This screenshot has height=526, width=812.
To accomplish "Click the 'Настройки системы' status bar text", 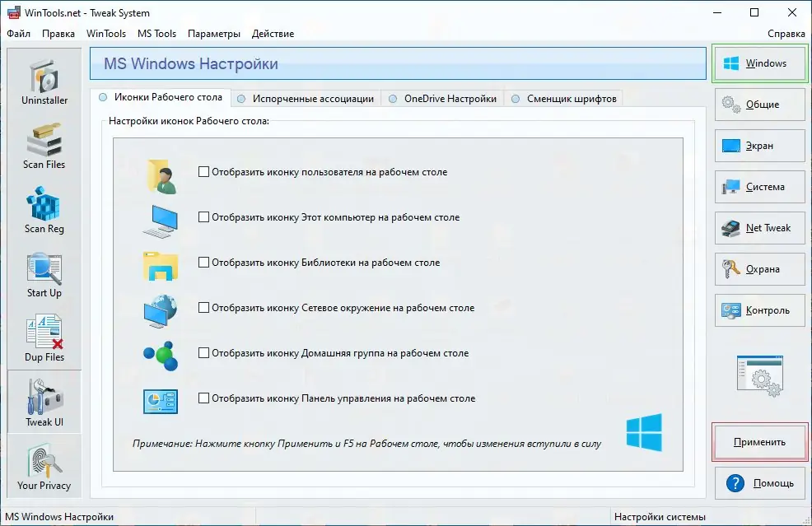I will (x=660, y=517).
